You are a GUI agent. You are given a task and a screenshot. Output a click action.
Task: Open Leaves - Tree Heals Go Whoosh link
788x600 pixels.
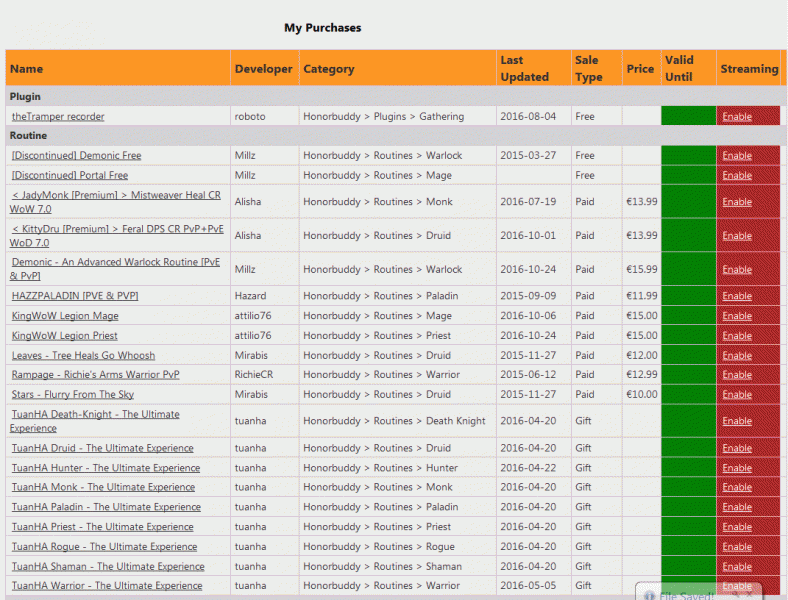tap(83, 355)
